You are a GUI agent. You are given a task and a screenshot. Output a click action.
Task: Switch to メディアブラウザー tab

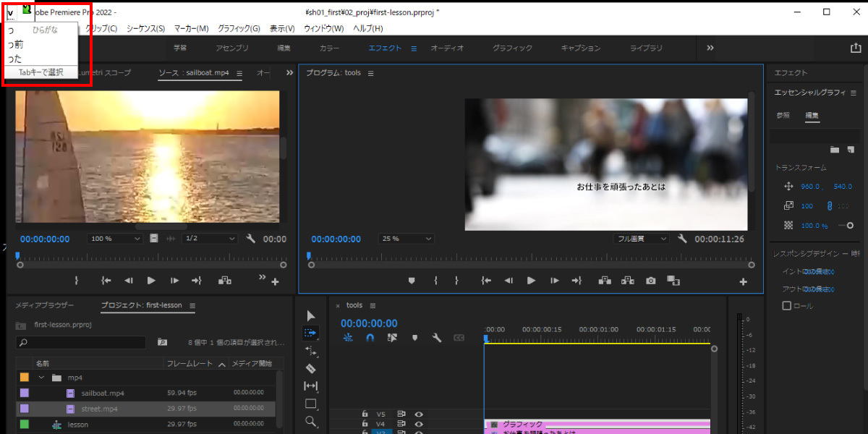pyautogui.click(x=45, y=306)
